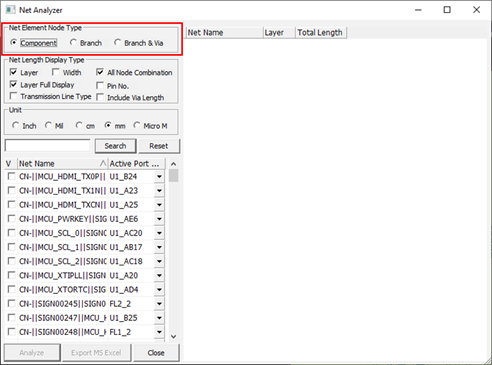Uncheck Layer Full Display
Viewport: 492px width, 365px height.
[13, 84]
